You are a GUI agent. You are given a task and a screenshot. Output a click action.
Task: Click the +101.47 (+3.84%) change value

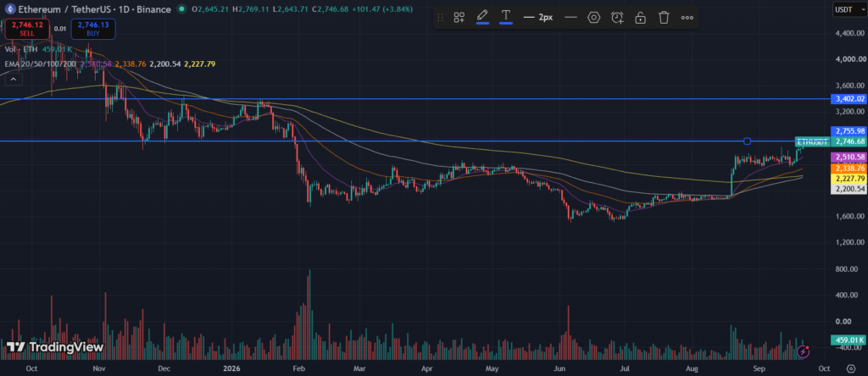381,8
